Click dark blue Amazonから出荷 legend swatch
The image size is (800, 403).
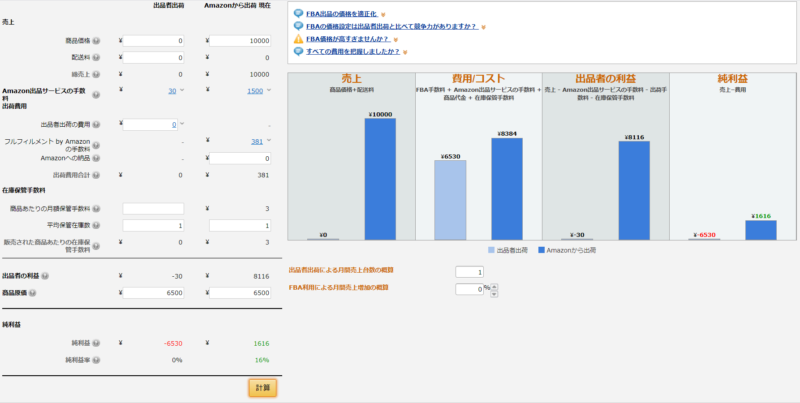pyautogui.click(x=541, y=250)
